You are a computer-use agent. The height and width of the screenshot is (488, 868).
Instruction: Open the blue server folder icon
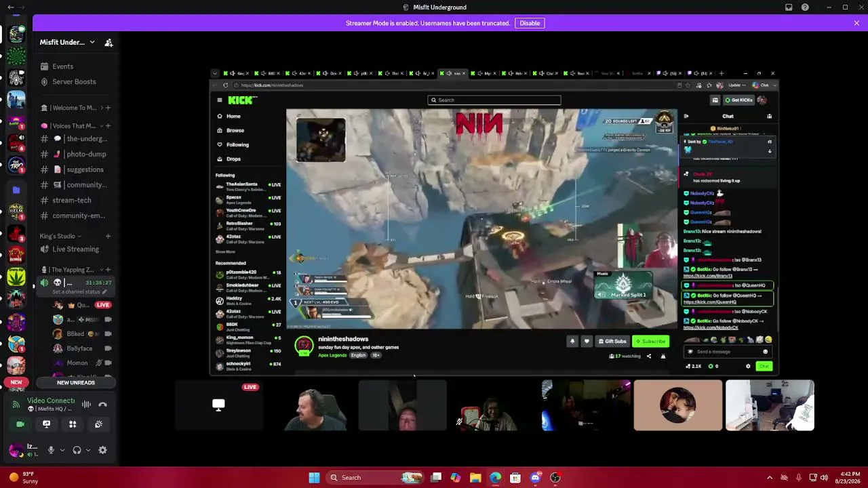coord(16,190)
